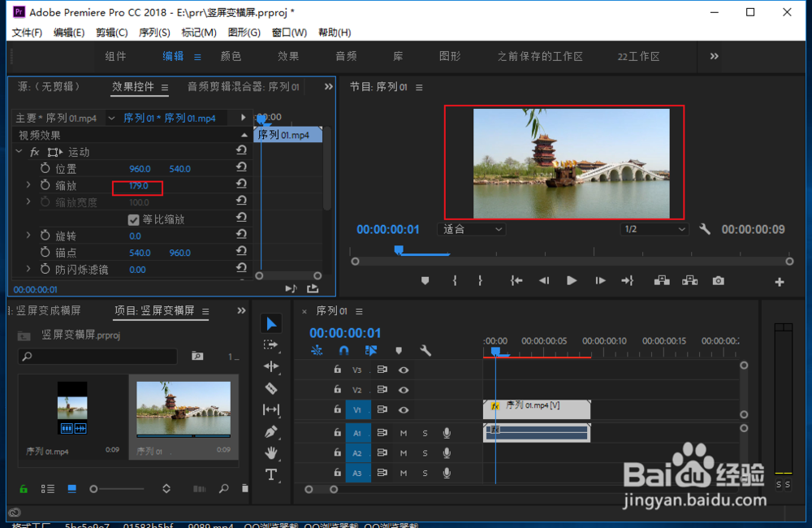Click the program monitor playhead marker
Image resolution: width=812 pixels, height=528 pixels.
pos(398,250)
